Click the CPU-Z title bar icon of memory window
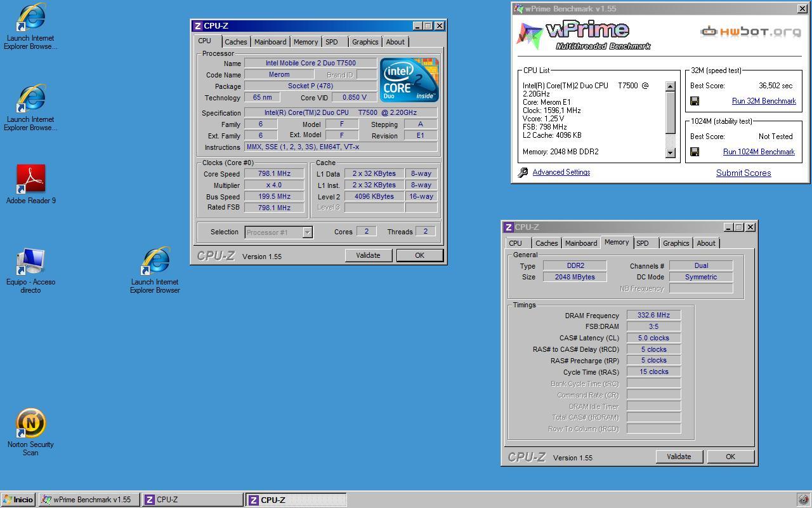The width and height of the screenshot is (812, 508). (509, 227)
